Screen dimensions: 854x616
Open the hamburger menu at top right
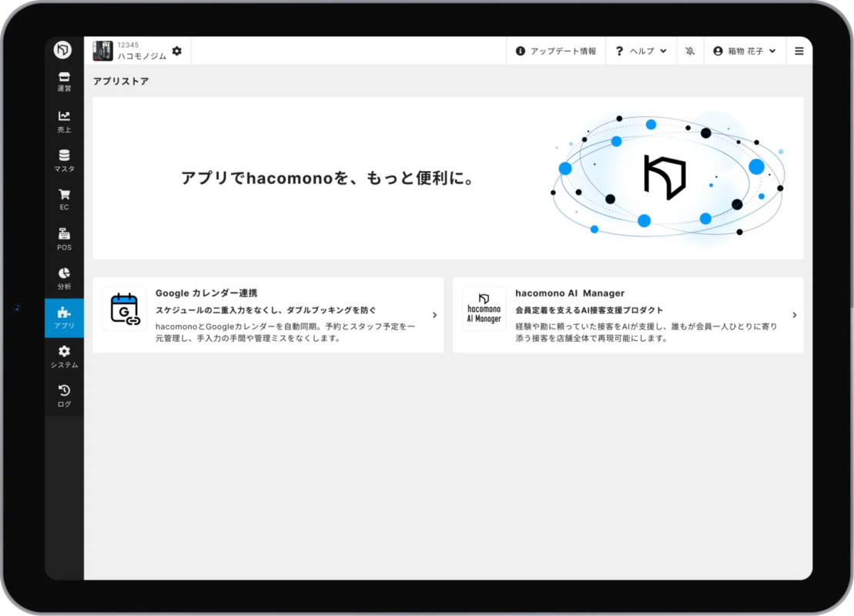click(799, 51)
